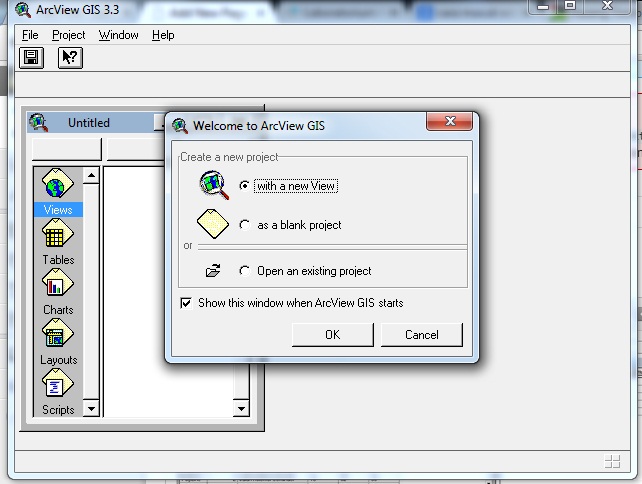Maximize the ArcView GIS 3.3 window
Viewport: 642px width, 484px height.
click(x=570, y=6)
